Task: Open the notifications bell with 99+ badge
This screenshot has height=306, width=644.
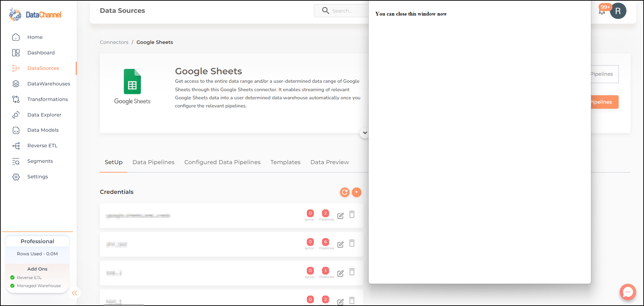Action: (x=602, y=11)
